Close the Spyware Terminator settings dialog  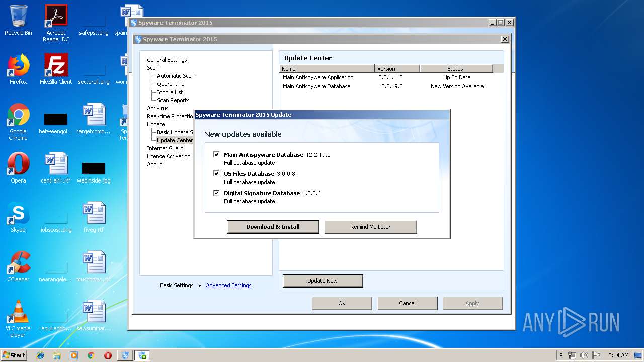click(505, 39)
